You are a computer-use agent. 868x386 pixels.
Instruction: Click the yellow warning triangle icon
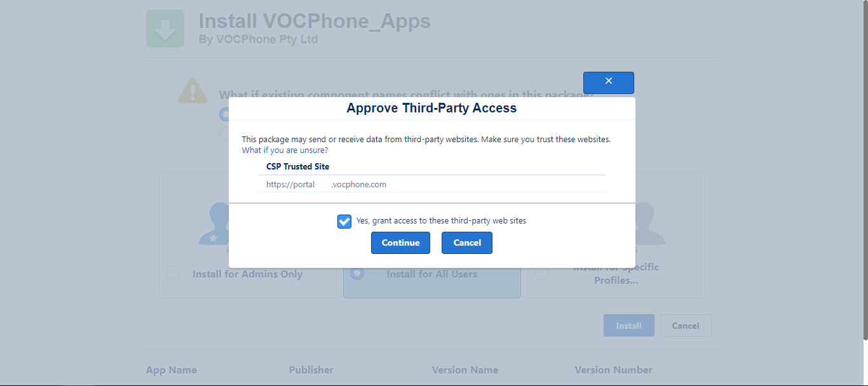click(x=193, y=90)
